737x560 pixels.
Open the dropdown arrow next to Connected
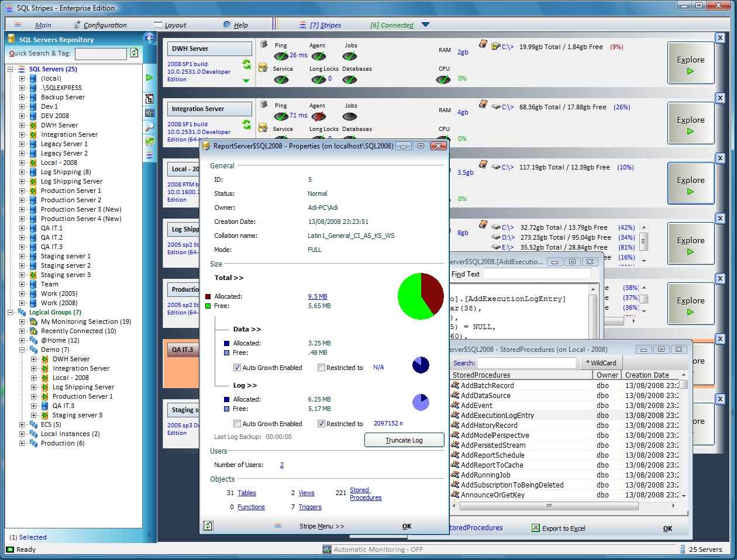425,25
